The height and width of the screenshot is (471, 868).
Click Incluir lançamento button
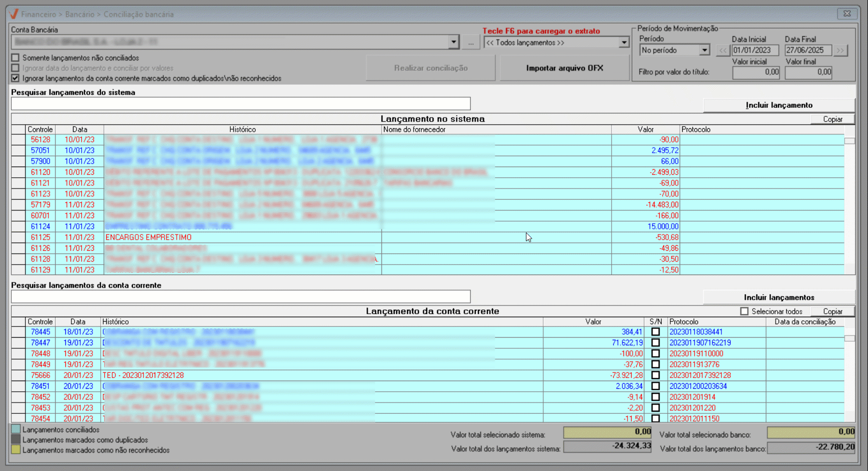[x=779, y=105]
